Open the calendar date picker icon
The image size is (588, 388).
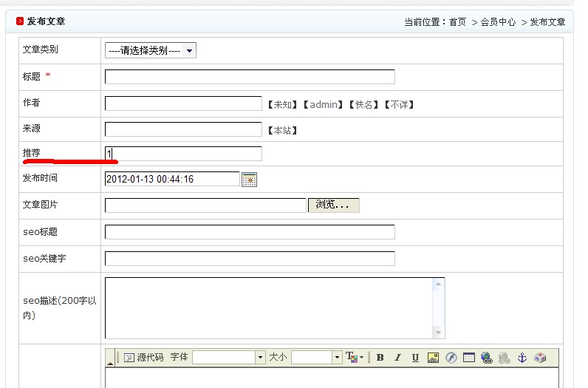click(249, 179)
